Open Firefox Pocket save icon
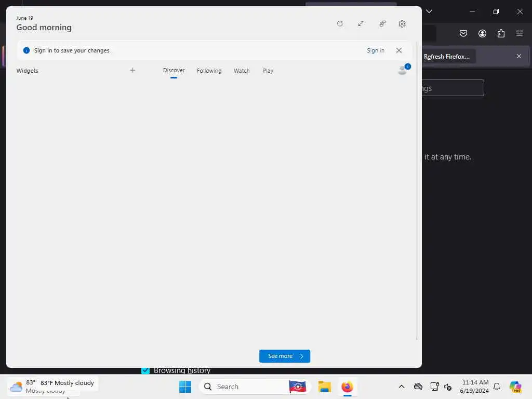The height and width of the screenshot is (399, 532). click(x=463, y=33)
